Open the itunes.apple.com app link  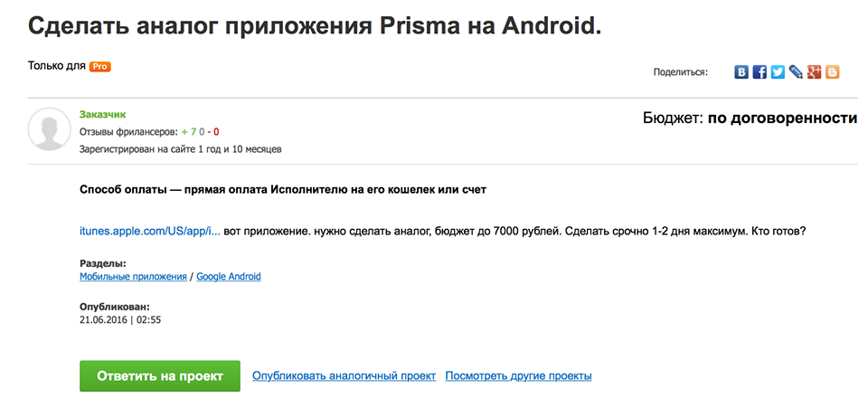tap(150, 232)
